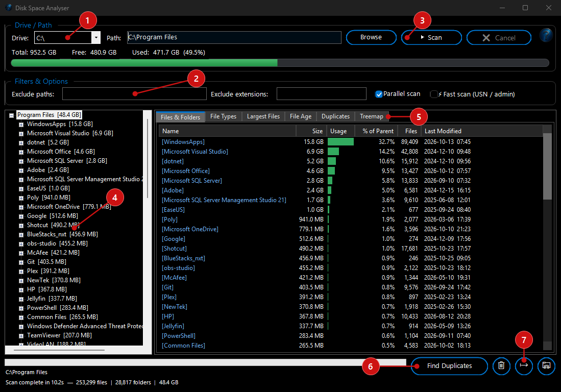Focus the Exclude paths input field
This screenshot has width=561, height=392.
[x=134, y=94]
